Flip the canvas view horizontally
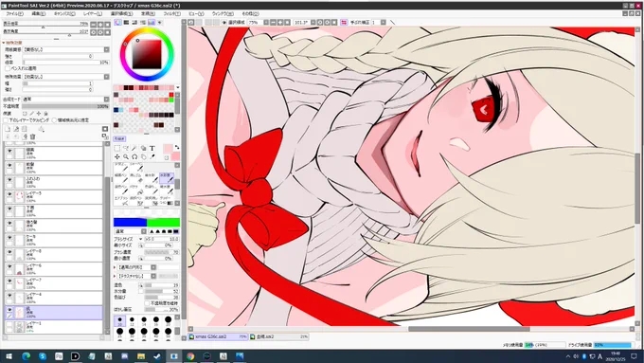Screen dimensions: 644x363 coord(344,22)
